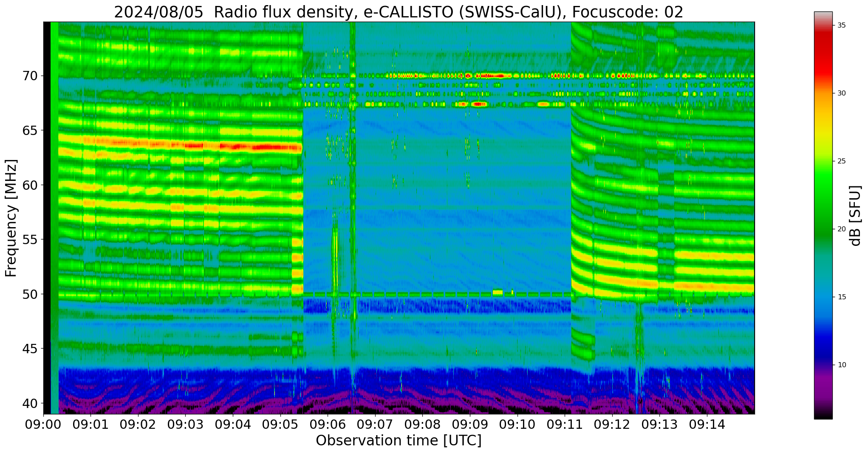868x453 pixels.
Task: Click the 09:14 time tick label
Action: (x=707, y=425)
